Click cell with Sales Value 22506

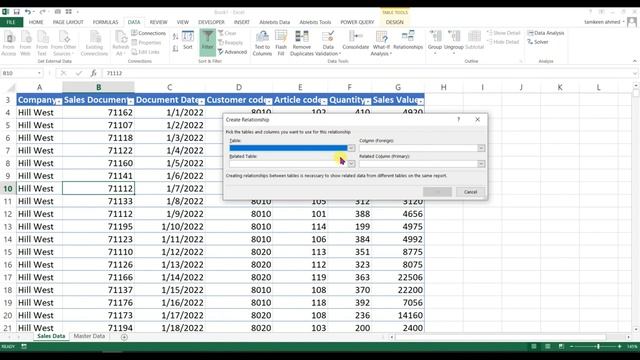click(398, 277)
